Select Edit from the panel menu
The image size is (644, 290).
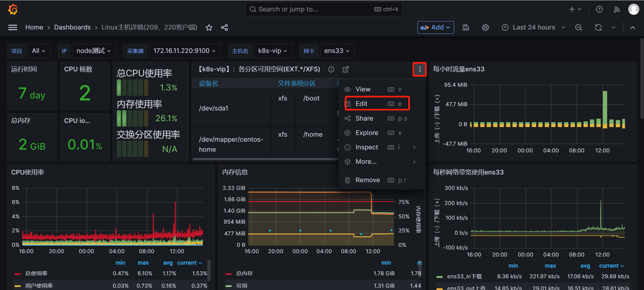[x=362, y=103]
